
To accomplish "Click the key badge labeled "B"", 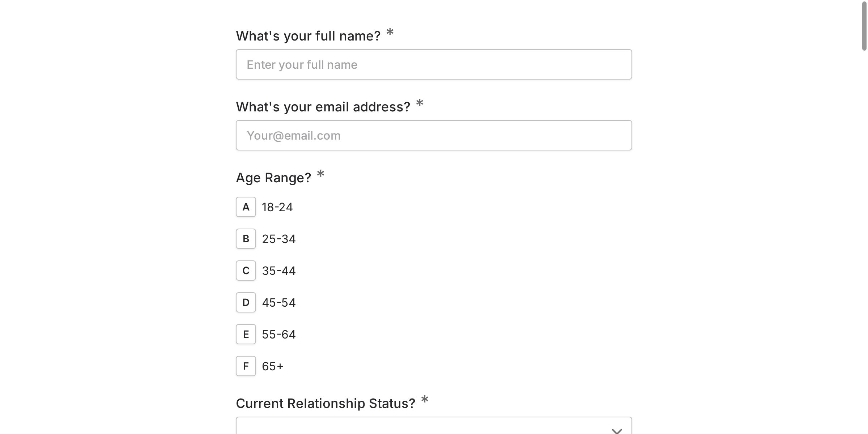I will (x=246, y=239).
